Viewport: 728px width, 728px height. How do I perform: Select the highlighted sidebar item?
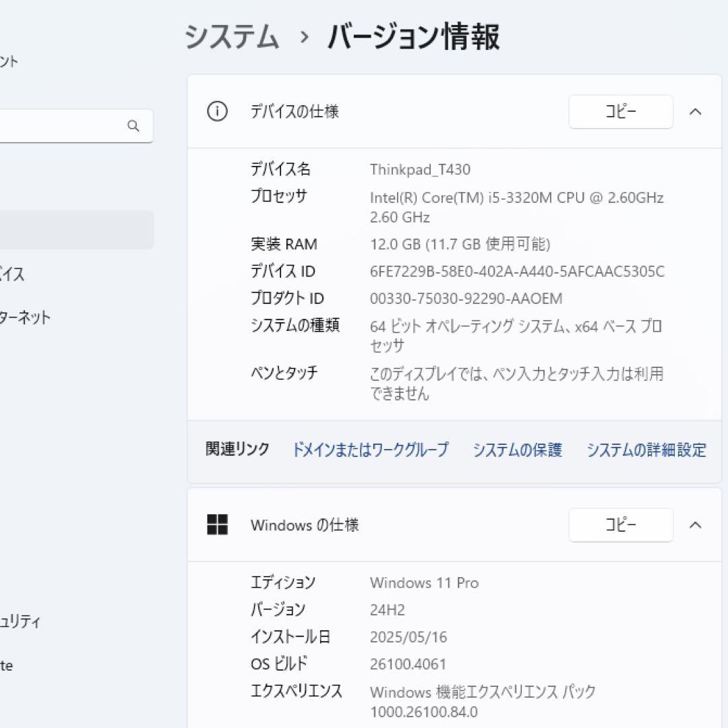[75, 230]
